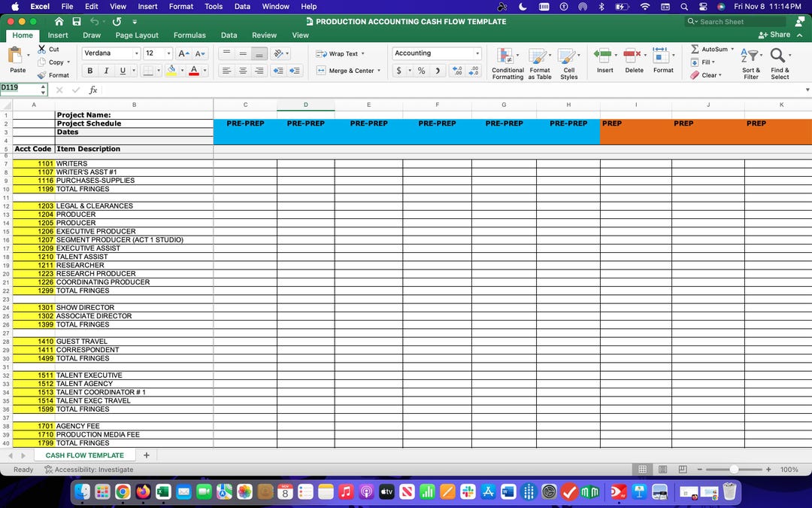
Task: Toggle bold formatting
Action: [x=89, y=70]
